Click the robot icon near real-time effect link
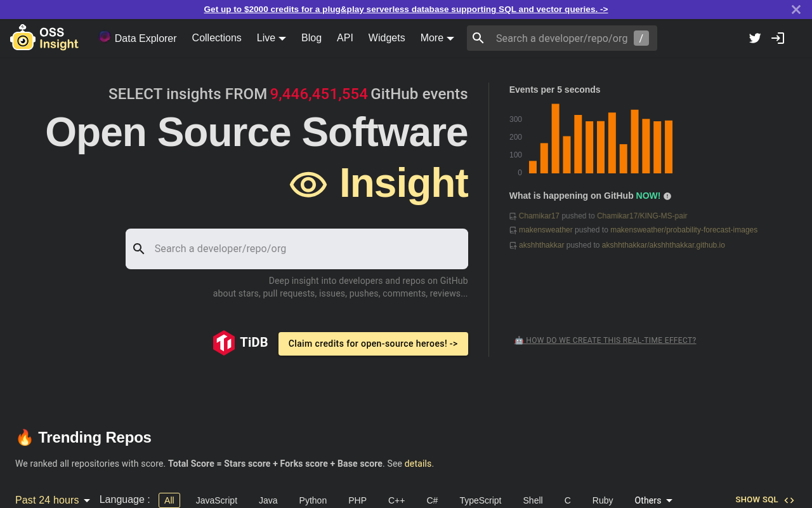812x508 pixels. point(520,340)
